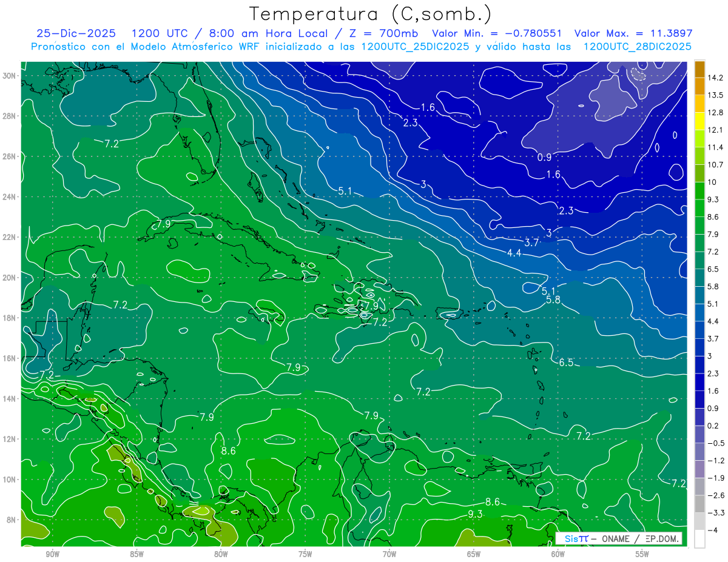Viewport: 728px width, 562px height.
Task: Click the 'Valor Min. = -0.780551' text
Action: click(496, 33)
